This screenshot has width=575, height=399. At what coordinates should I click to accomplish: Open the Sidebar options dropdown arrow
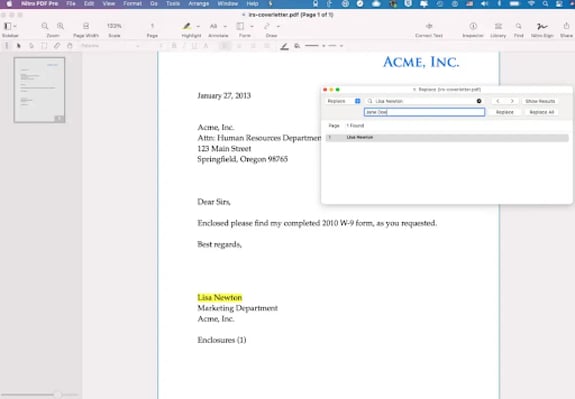(15, 26)
